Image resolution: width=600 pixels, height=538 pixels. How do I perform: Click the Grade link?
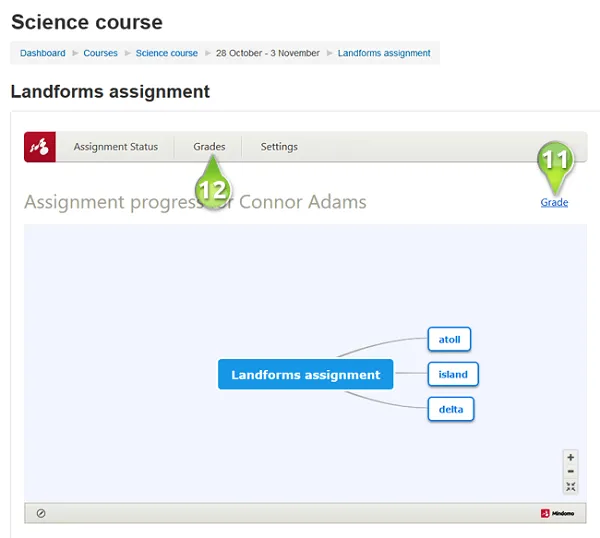(x=554, y=203)
